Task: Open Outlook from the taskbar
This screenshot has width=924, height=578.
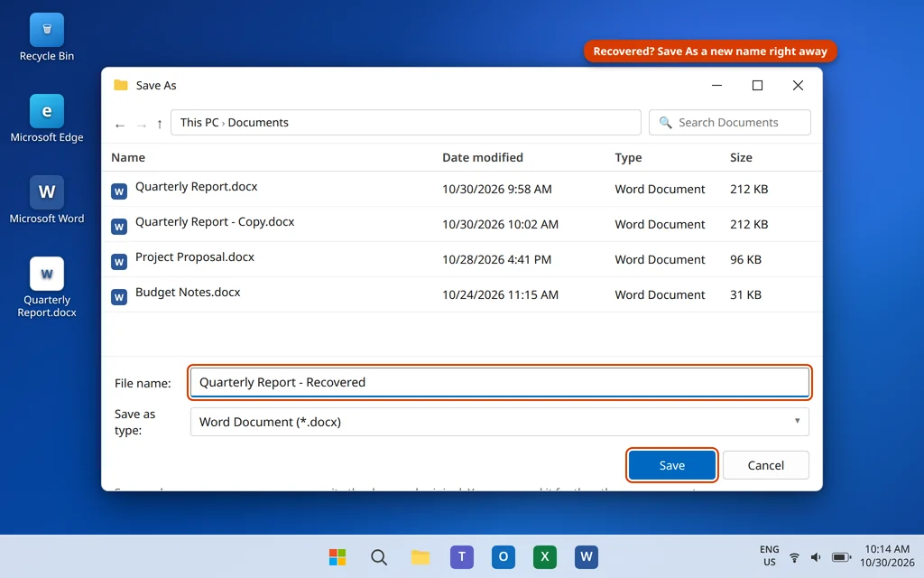Action: 504,556
